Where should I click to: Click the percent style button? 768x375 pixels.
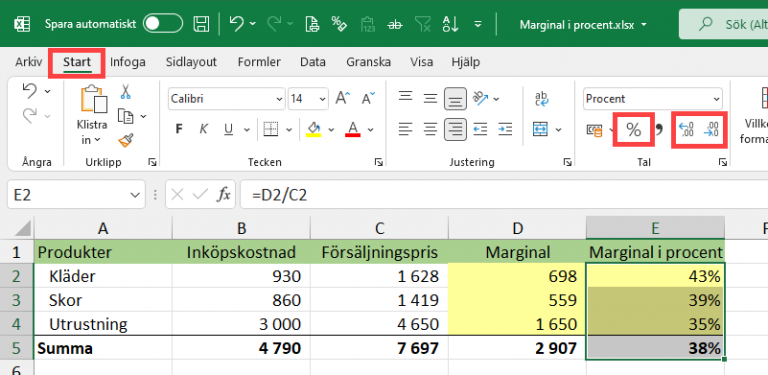(634, 130)
